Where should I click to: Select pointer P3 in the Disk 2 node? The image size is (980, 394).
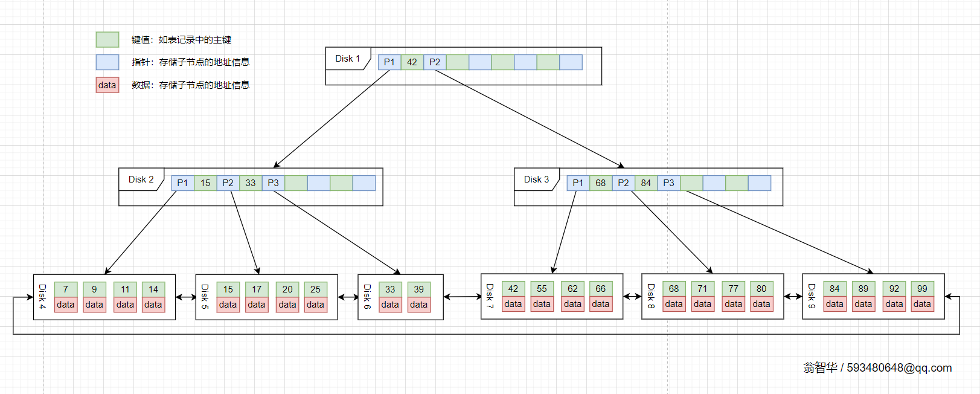coord(274,183)
